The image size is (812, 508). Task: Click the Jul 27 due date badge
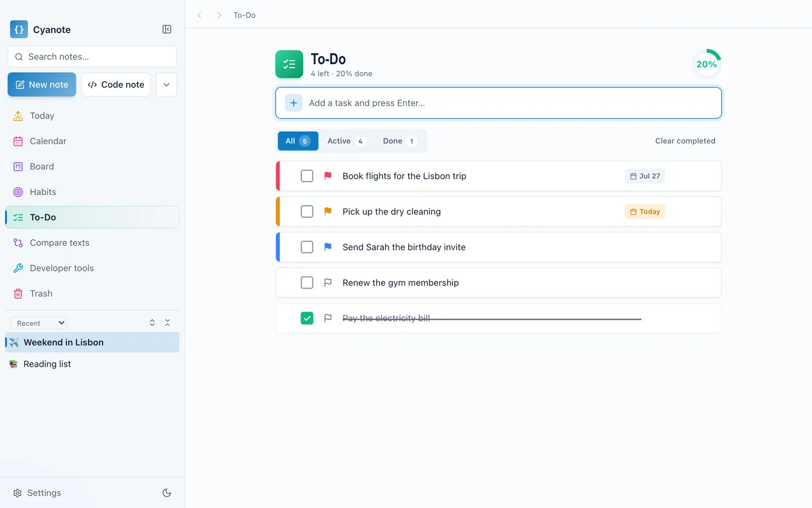[645, 176]
